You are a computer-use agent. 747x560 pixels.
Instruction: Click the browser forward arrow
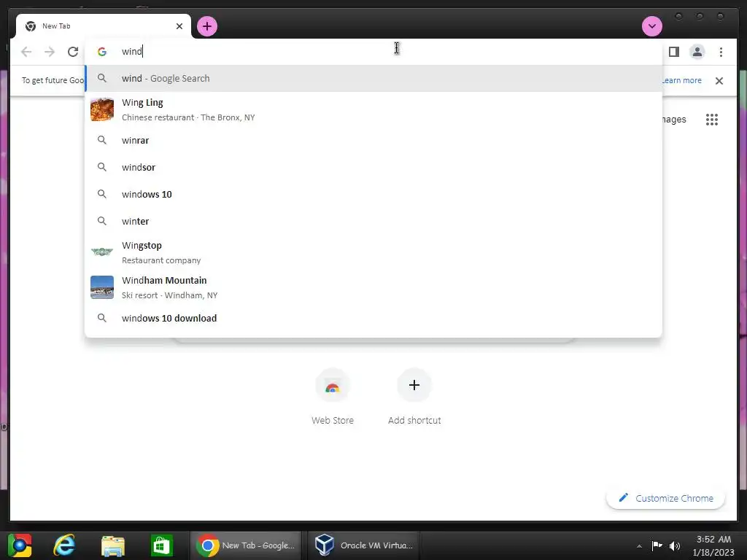tap(50, 52)
